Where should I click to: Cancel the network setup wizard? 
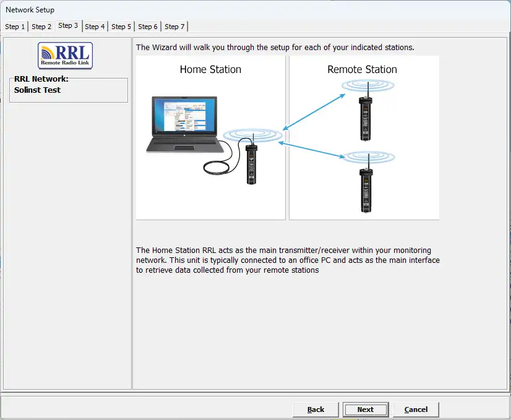(416, 409)
